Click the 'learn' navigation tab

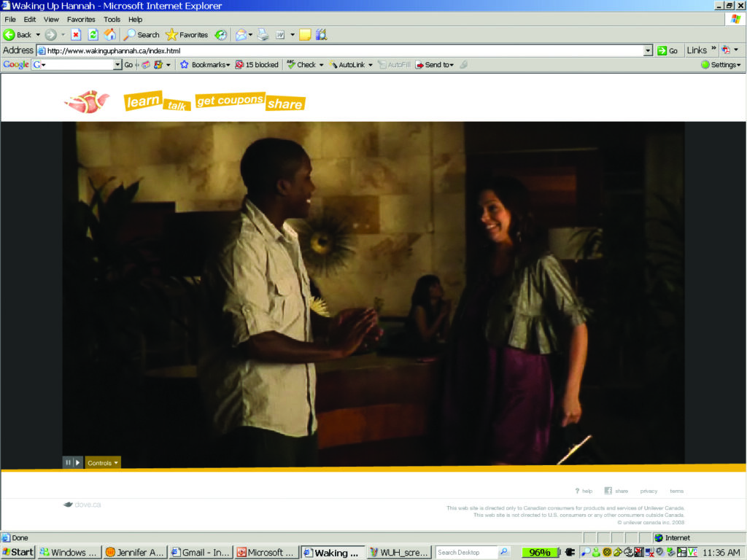pyautogui.click(x=143, y=101)
